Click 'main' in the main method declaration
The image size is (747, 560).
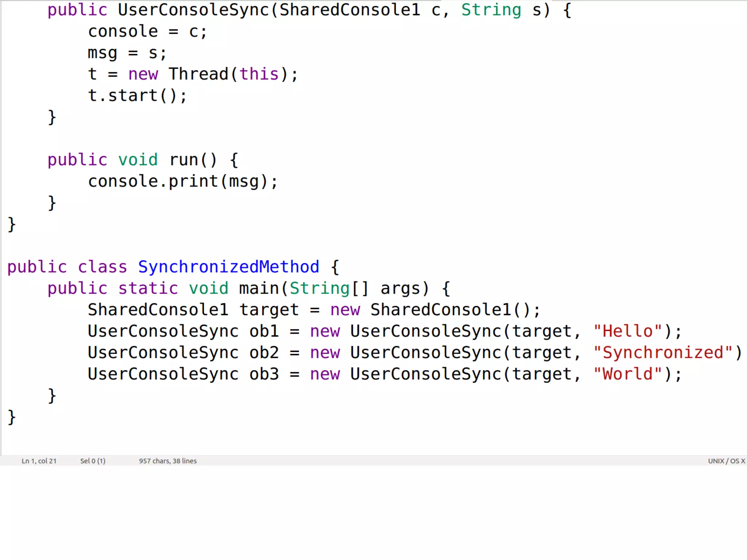pyautogui.click(x=259, y=288)
